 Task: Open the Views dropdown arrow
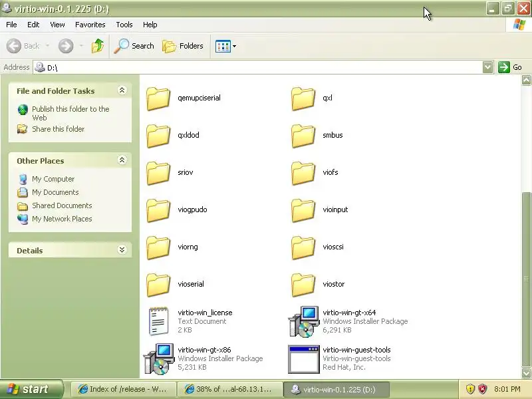pos(234,46)
